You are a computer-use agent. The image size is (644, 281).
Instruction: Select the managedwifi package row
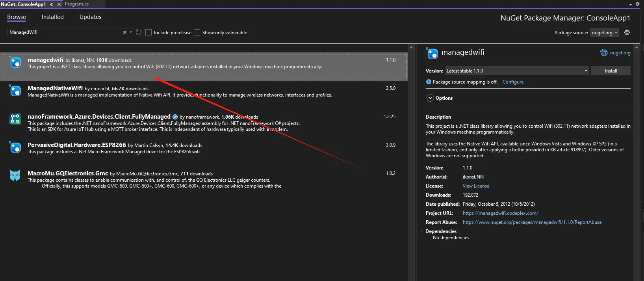pos(204,66)
